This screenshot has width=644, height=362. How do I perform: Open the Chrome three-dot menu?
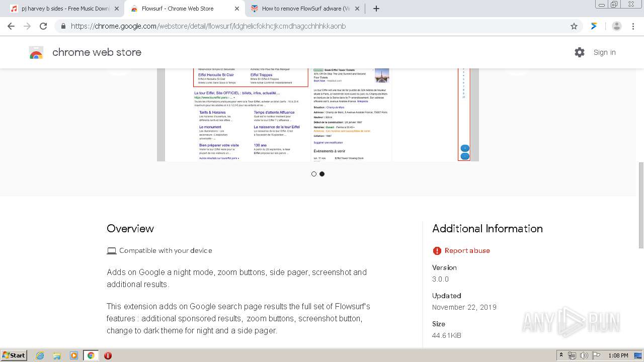click(633, 26)
